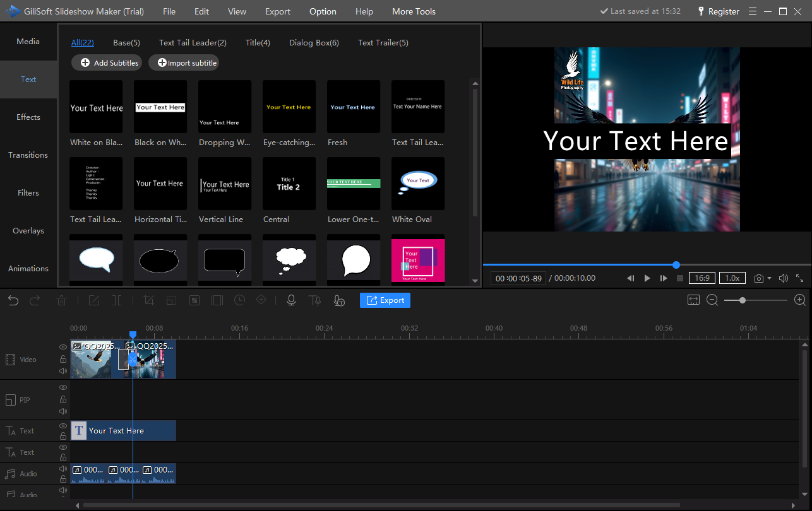The height and width of the screenshot is (511, 812).
Task: Click the Undo arrow icon
Action: pyautogui.click(x=13, y=300)
